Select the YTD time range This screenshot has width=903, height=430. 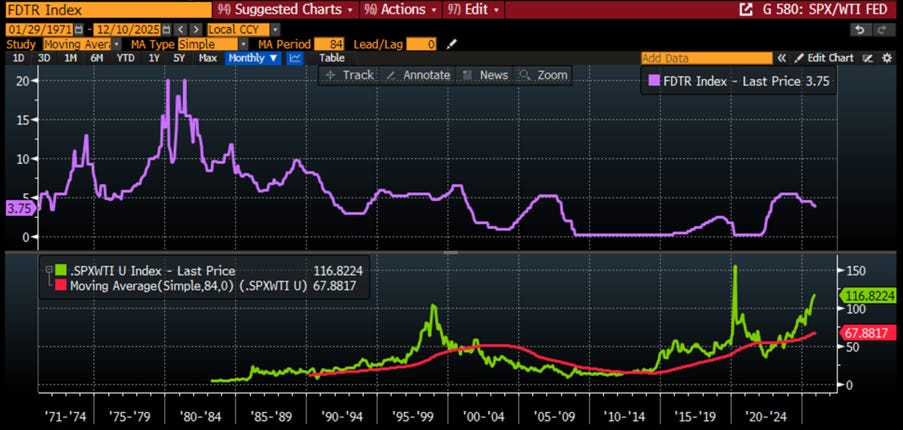(125, 58)
